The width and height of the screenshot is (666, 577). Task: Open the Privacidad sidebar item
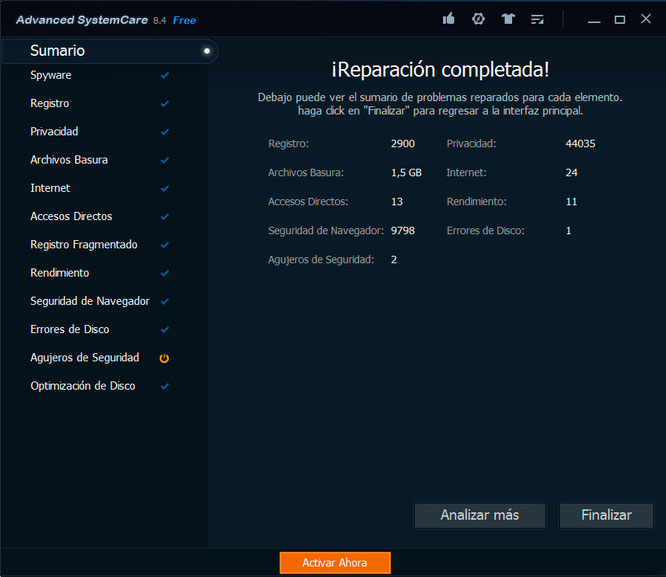(54, 132)
